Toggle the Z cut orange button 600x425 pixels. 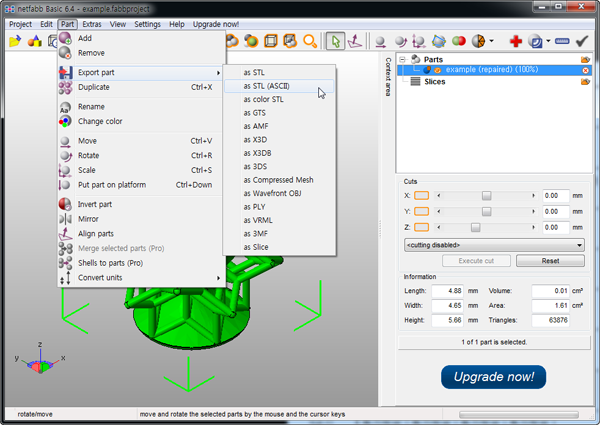421,227
